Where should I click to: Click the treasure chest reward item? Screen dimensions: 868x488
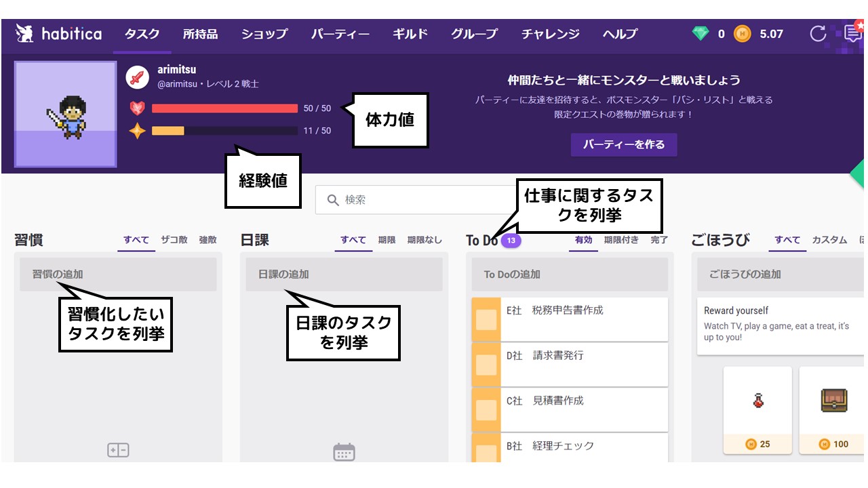pyautogui.click(x=833, y=400)
